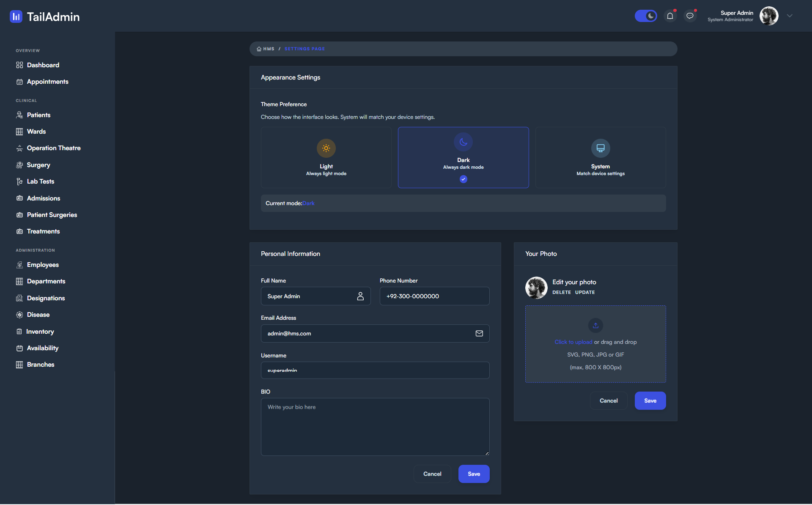Save the Personal Information form

coord(474,474)
